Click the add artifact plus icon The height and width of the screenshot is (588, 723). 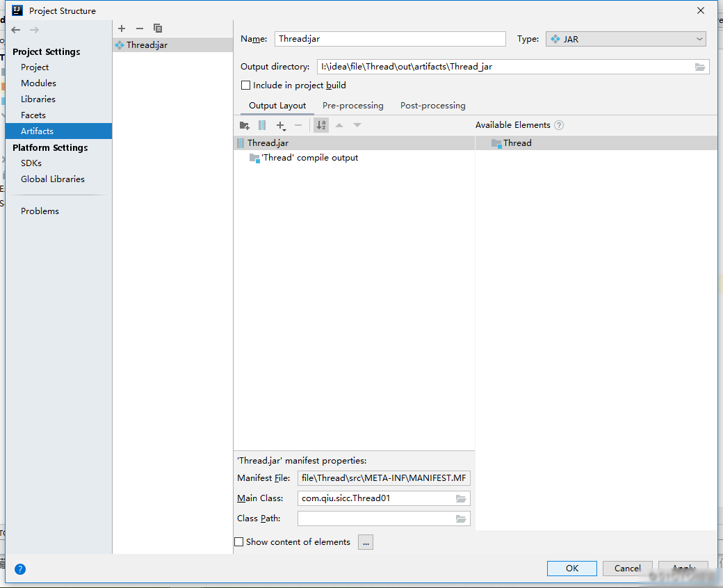coord(122,28)
